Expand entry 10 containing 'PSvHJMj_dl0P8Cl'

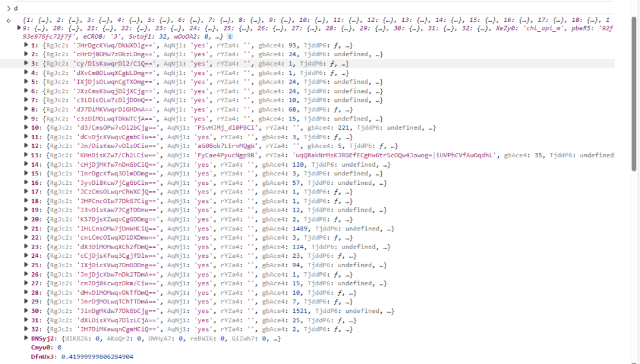pyautogui.click(x=26, y=127)
